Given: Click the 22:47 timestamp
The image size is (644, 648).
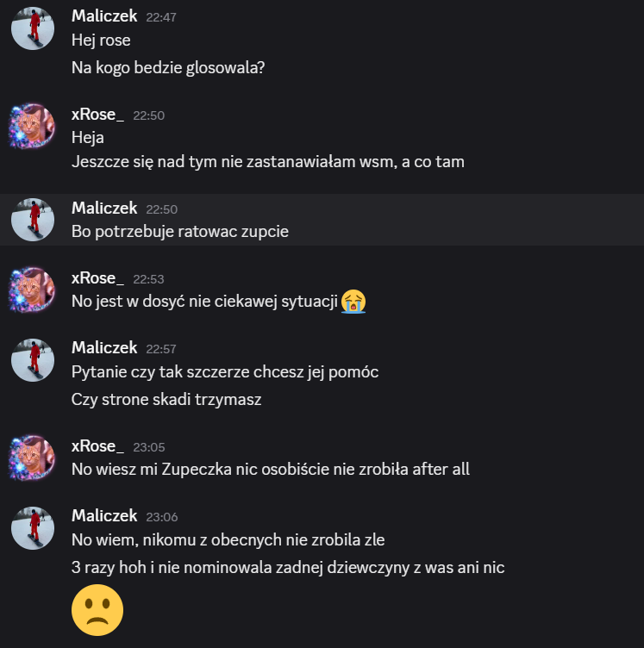Looking at the screenshot, I should click(x=161, y=17).
